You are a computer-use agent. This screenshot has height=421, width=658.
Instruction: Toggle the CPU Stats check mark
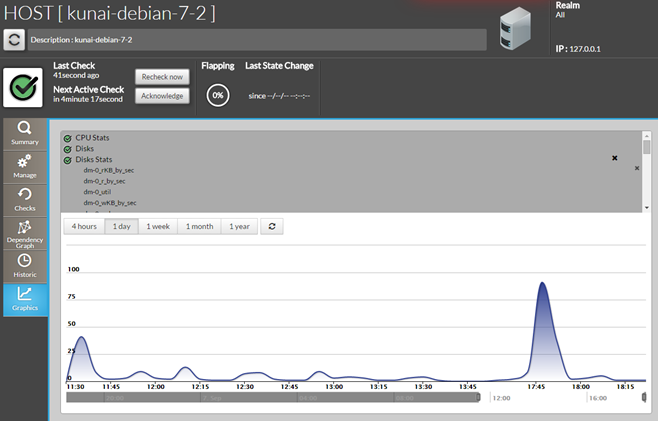click(67, 138)
